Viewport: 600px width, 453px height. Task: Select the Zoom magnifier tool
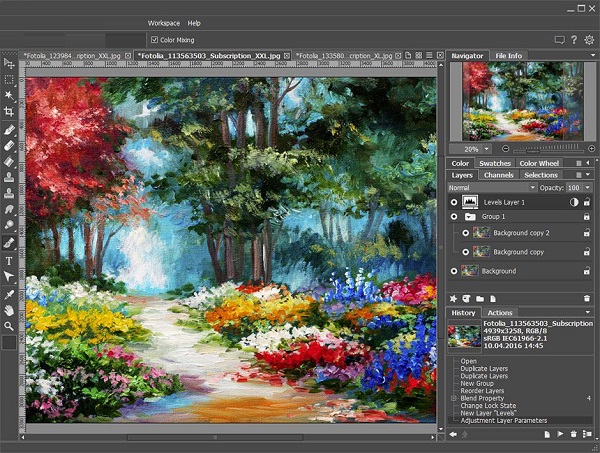[x=9, y=326]
